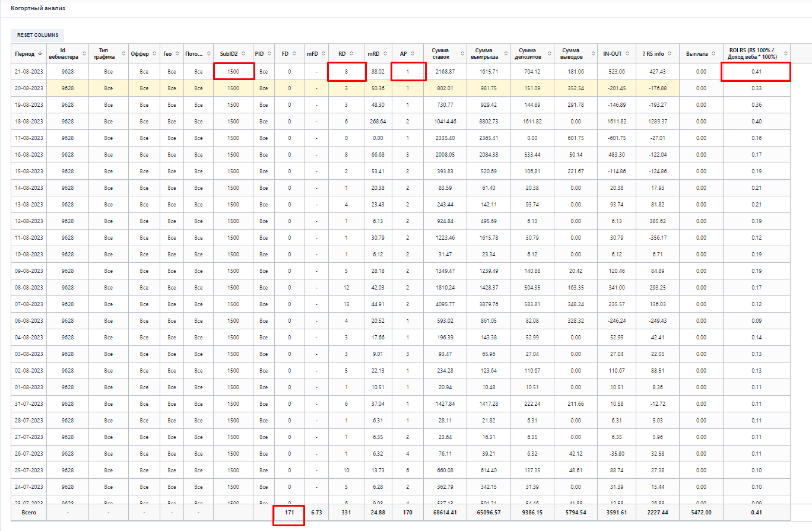
Task: Click total winnings 65096.57 in footer
Action: [488, 512]
